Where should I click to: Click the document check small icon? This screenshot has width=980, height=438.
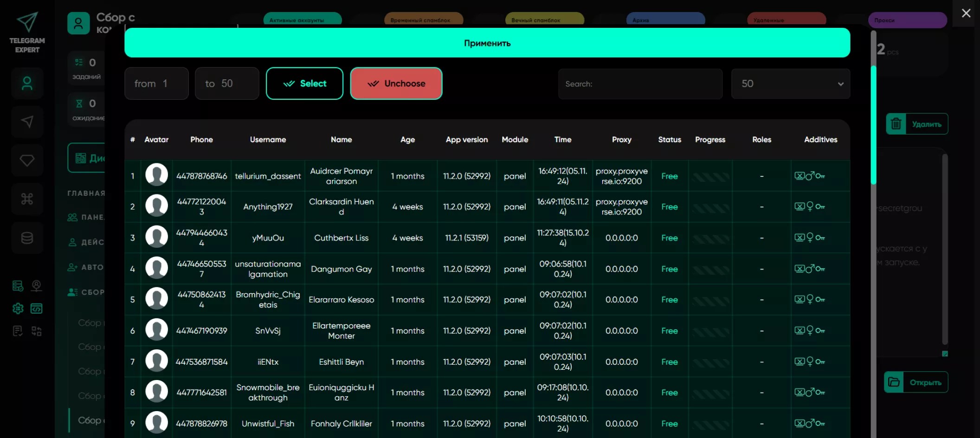(x=18, y=331)
